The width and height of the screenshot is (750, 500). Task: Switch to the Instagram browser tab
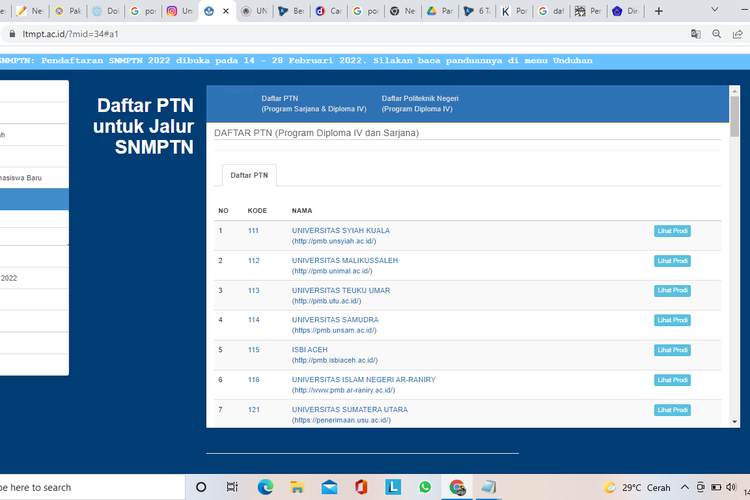click(178, 11)
